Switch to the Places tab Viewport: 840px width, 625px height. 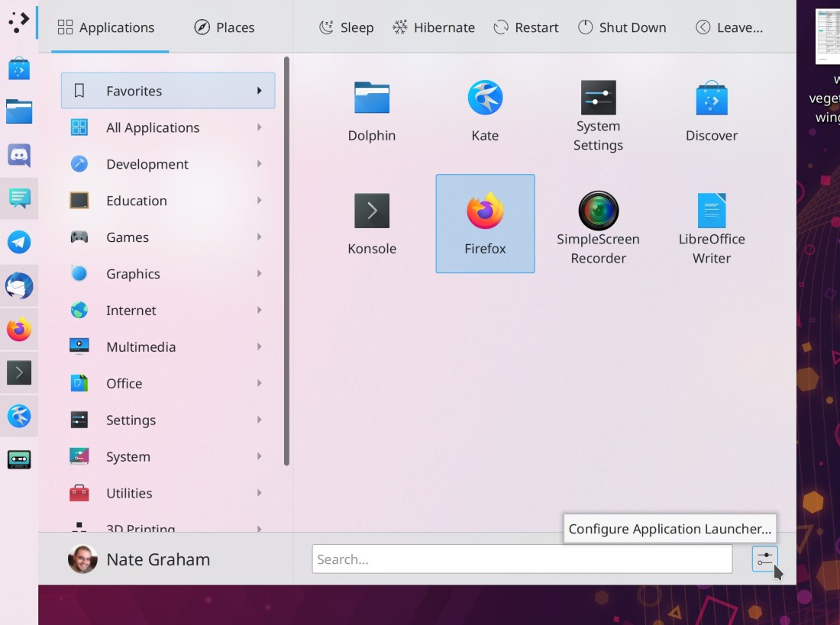pyautogui.click(x=225, y=27)
